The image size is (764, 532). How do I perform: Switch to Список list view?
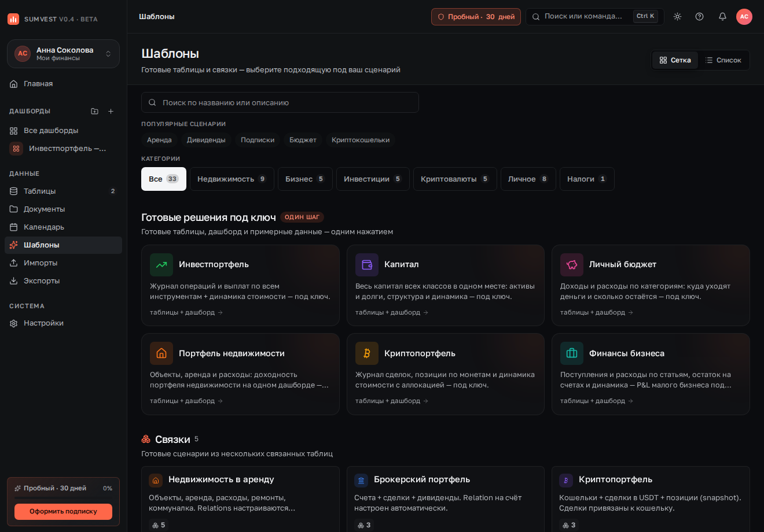tap(723, 60)
